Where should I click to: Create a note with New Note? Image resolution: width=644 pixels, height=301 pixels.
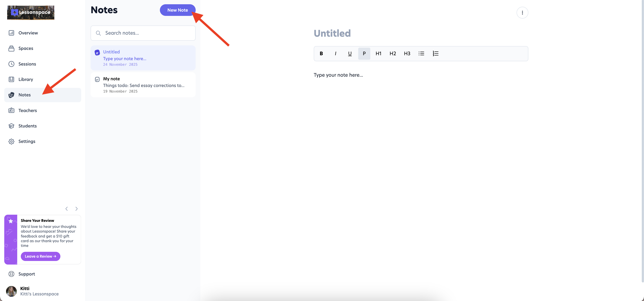(177, 10)
